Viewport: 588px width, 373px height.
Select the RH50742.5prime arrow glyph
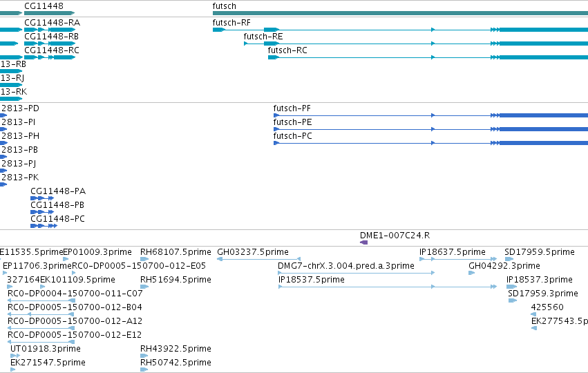144,370
